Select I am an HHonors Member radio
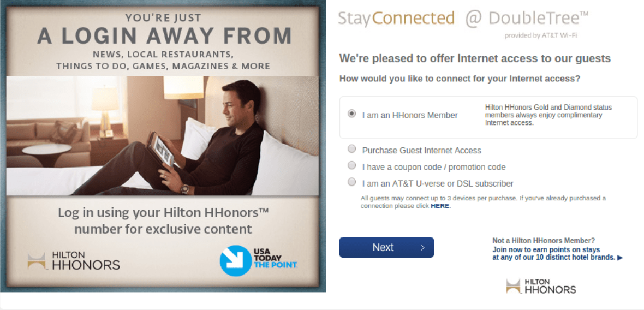This screenshot has height=310, width=644. point(351,114)
